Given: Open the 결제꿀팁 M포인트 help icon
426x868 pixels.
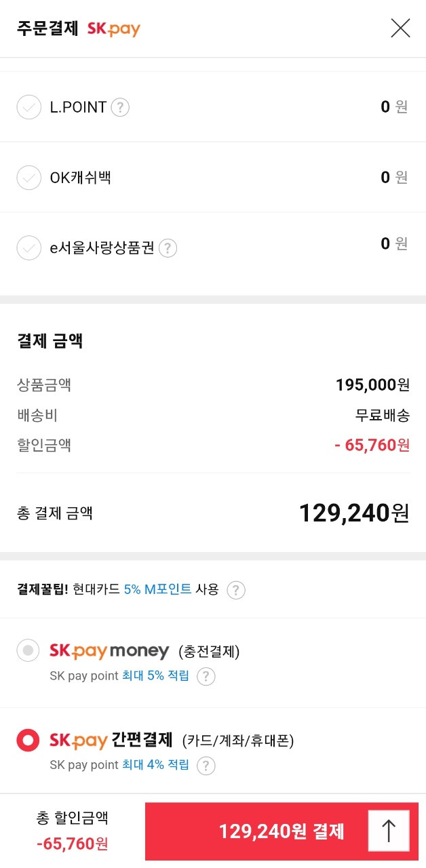Looking at the screenshot, I should (x=235, y=590).
